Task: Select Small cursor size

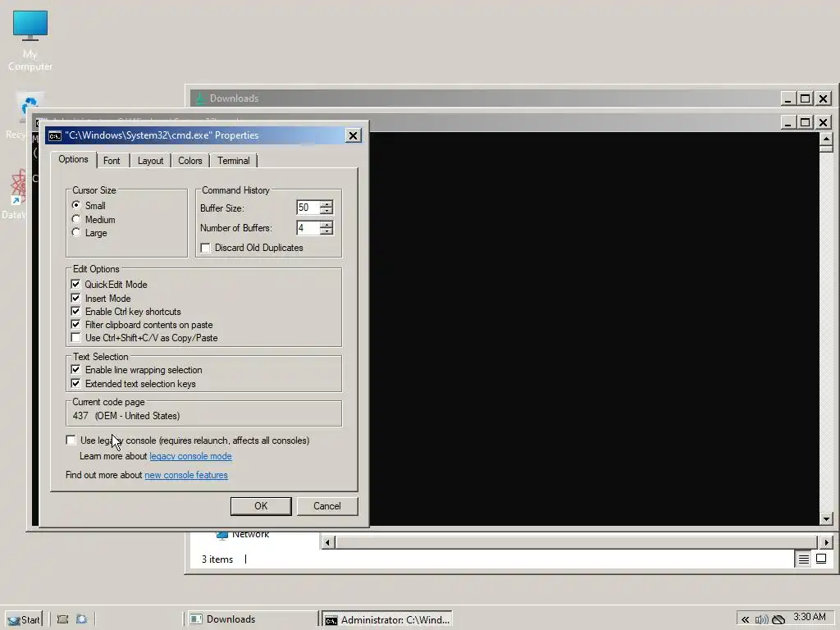Action: coord(76,205)
